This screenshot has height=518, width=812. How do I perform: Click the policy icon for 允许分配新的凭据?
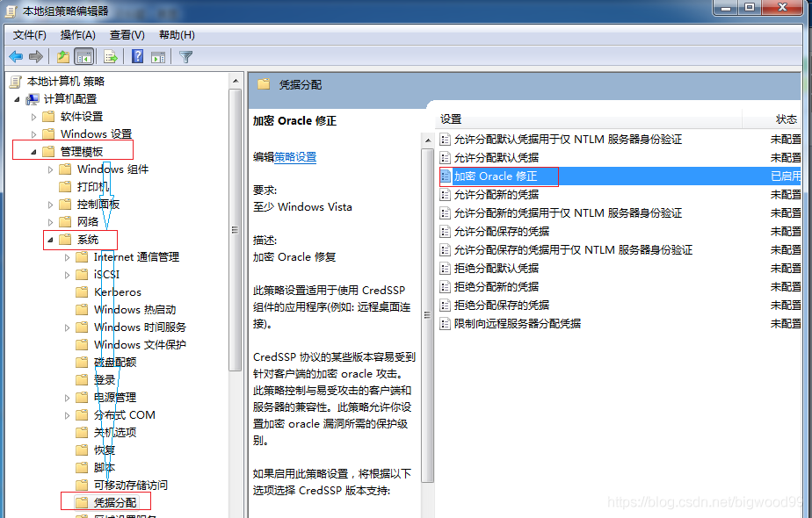445,195
